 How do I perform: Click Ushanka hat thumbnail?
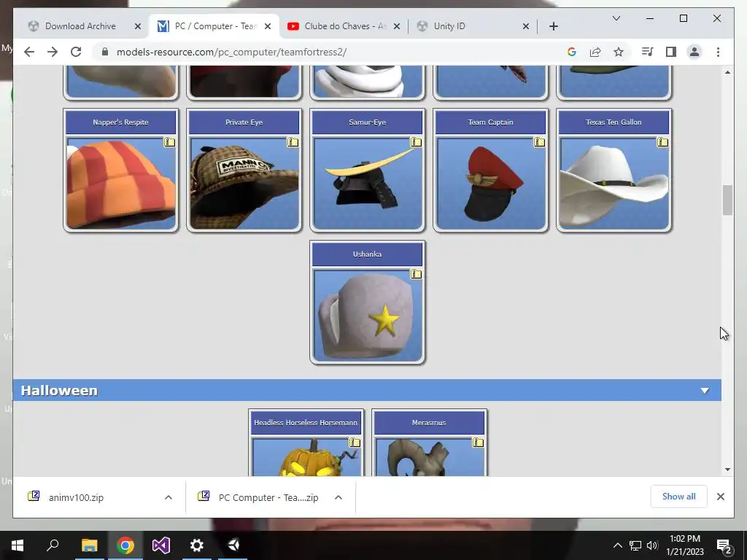368,316
